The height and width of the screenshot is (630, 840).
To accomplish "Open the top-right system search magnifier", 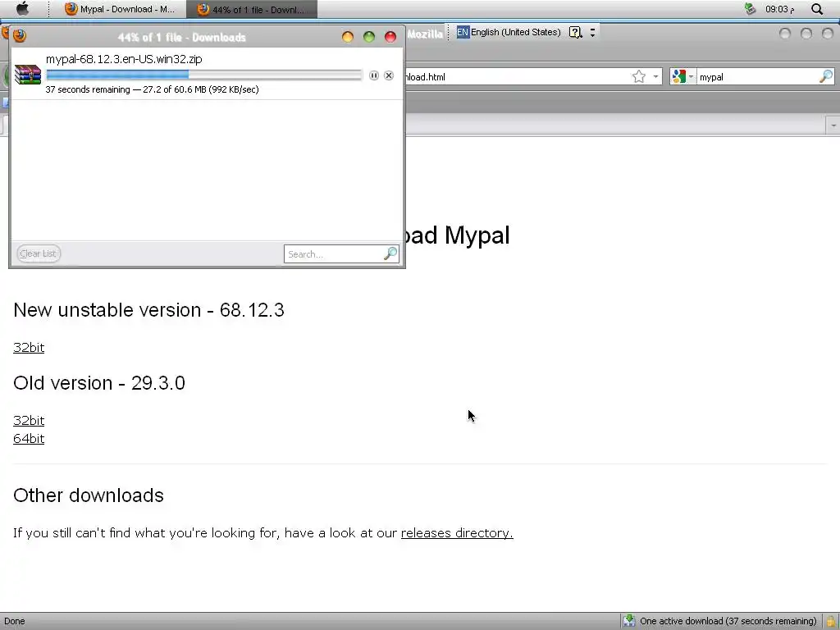I will [x=817, y=9].
